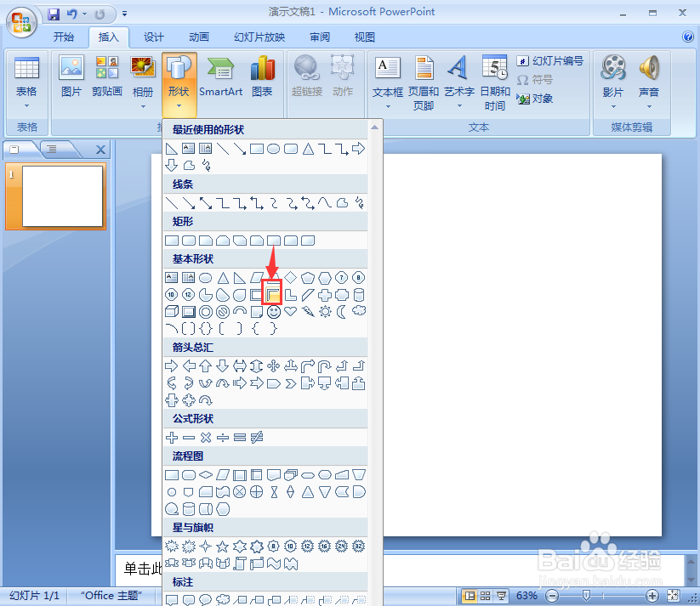Select the donut shape
700x606 pixels.
(206, 311)
